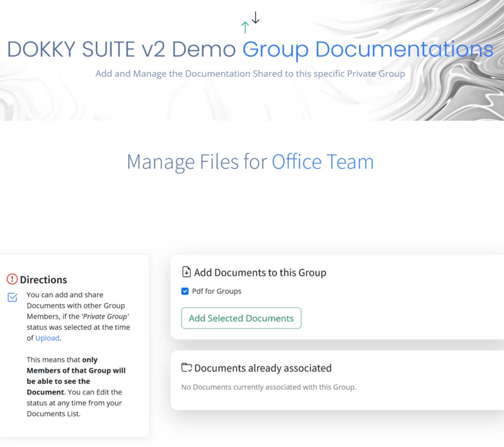Viewport: 504px width, 447px height.
Task: Click the file icon beside Add Documents
Action: click(x=186, y=273)
